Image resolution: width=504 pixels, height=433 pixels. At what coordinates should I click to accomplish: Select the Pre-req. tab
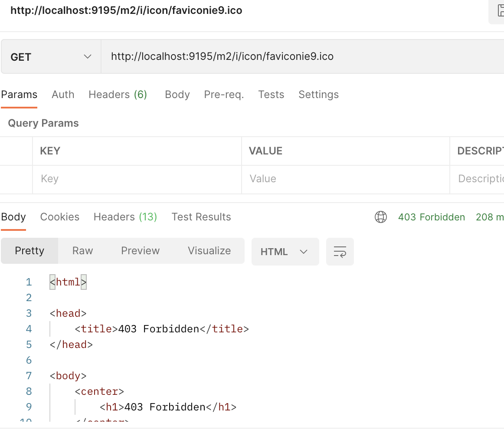click(224, 94)
